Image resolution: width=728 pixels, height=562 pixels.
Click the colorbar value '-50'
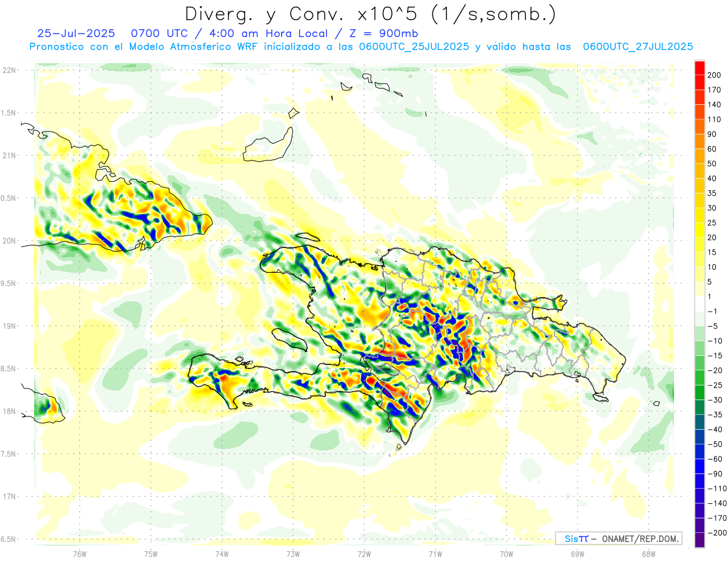click(714, 444)
